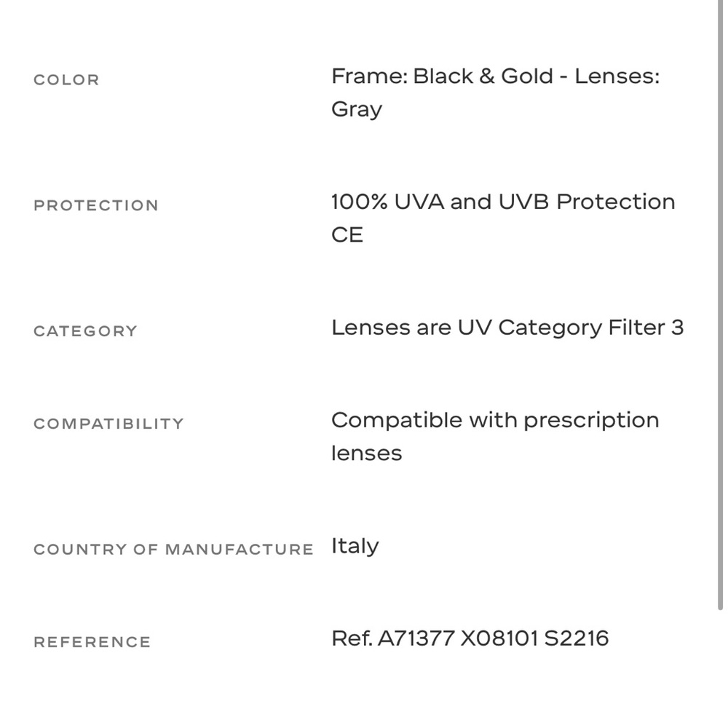Click the Frame: Black & Gold text
The height and width of the screenshot is (728, 728).
(442, 76)
